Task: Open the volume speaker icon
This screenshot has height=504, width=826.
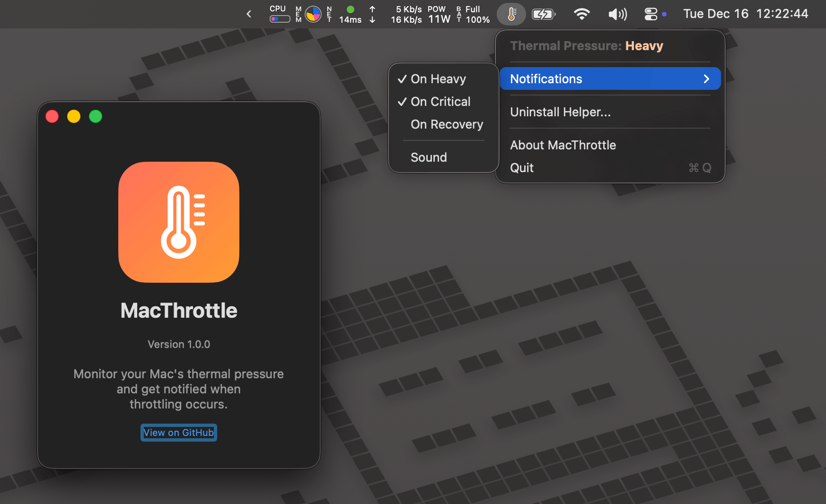Action: point(616,14)
